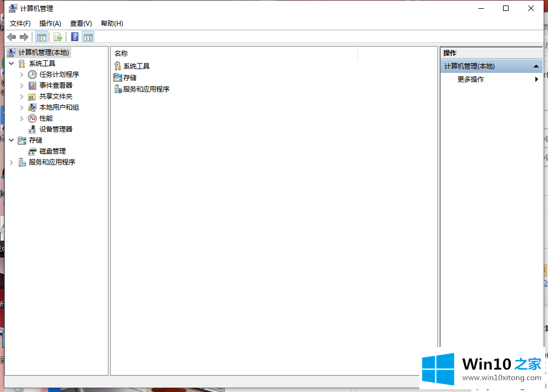Expand the 性能 node

22,118
